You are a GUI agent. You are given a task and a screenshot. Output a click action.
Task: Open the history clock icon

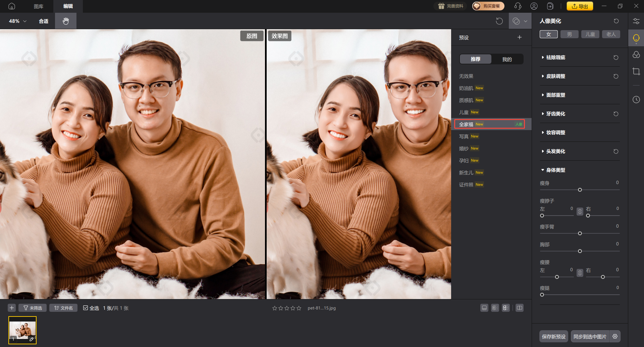tap(636, 100)
